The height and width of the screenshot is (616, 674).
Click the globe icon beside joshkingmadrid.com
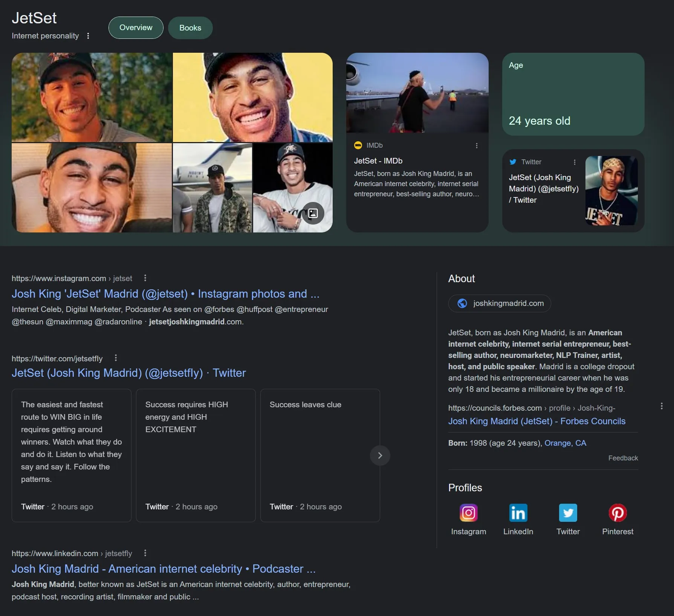click(462, 303)
